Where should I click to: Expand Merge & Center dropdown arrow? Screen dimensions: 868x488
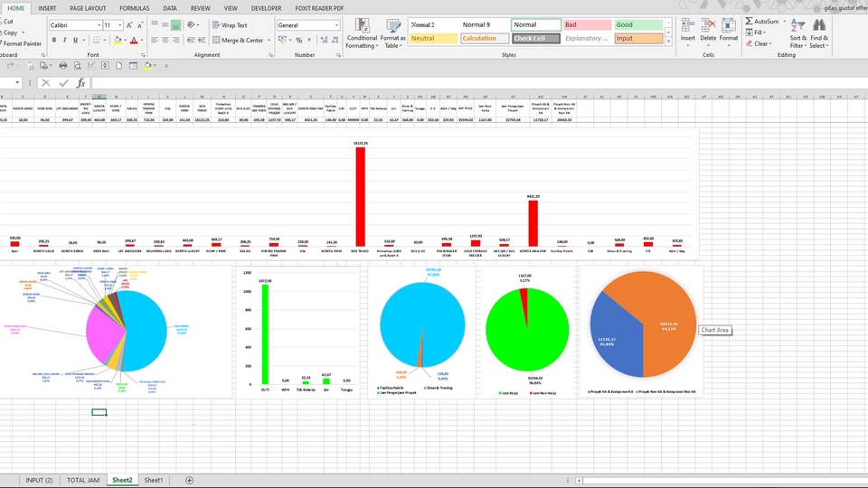click(x=269, y=40)
